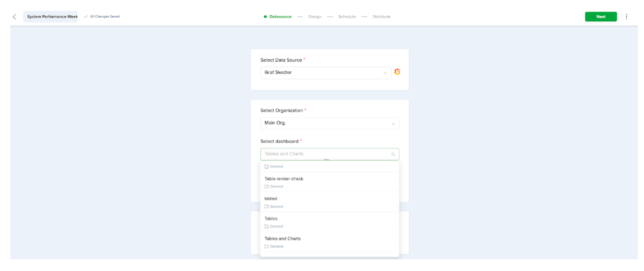Open the three-dot more options menu
644x271 pixels.
(x=626, y=16)
